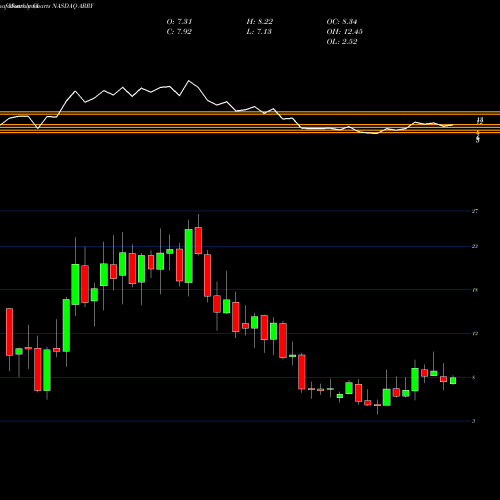Click the price axis label 22

(x=475, y=246)
